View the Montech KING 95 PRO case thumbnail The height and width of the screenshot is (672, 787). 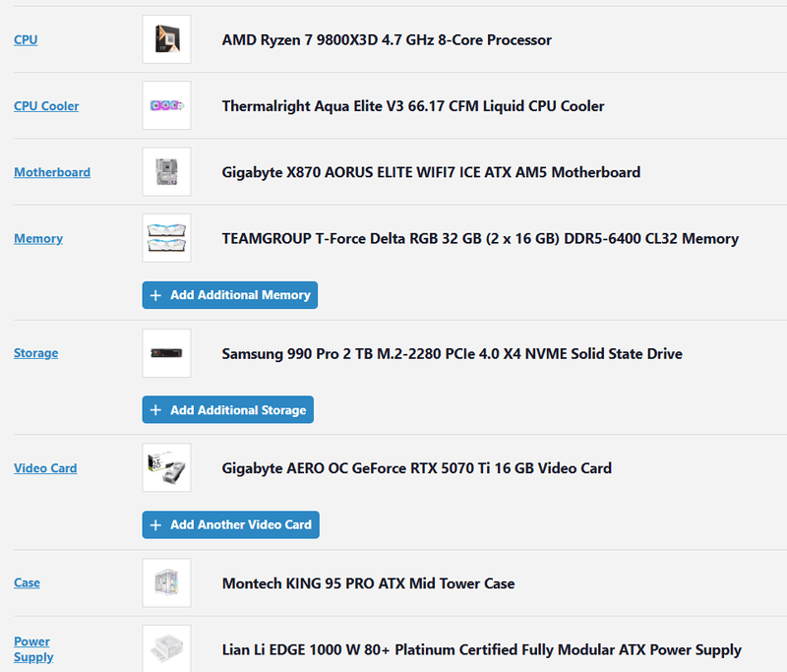coord(166,582)
